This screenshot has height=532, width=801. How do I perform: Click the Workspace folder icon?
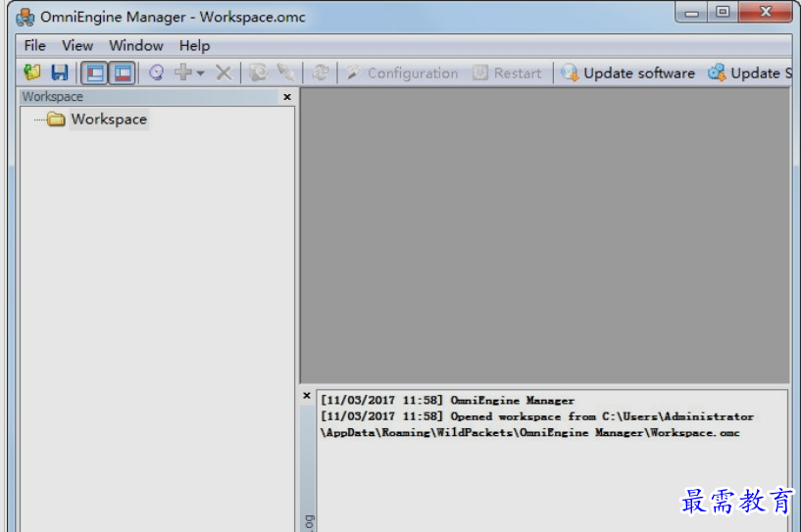[x=56, y=119]
